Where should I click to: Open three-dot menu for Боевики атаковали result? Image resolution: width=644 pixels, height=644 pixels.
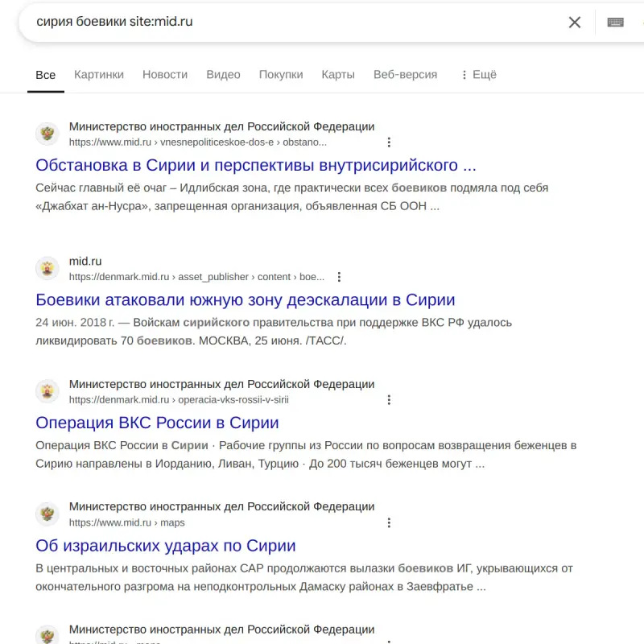tap(339, 277)
